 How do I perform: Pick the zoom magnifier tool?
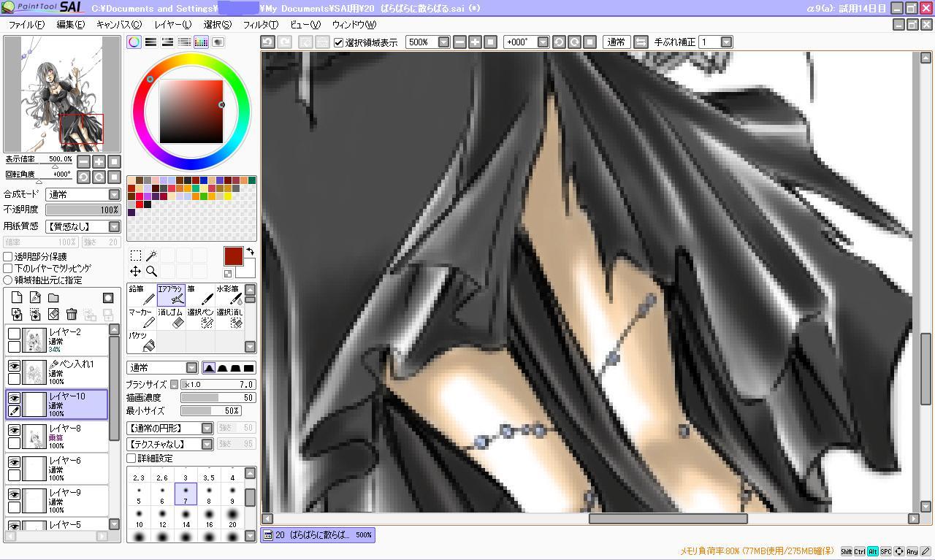pos(151,271)
